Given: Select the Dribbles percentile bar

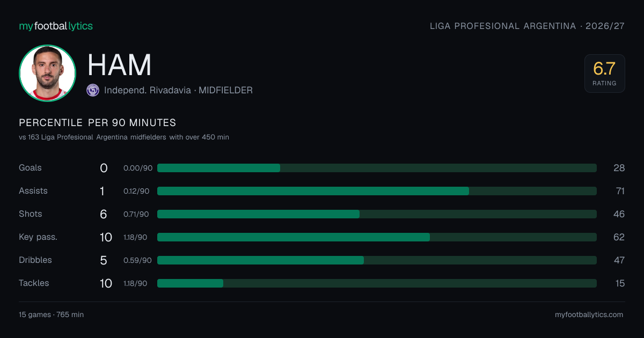Looking at the screenshot, I should [x=377, y=260].
